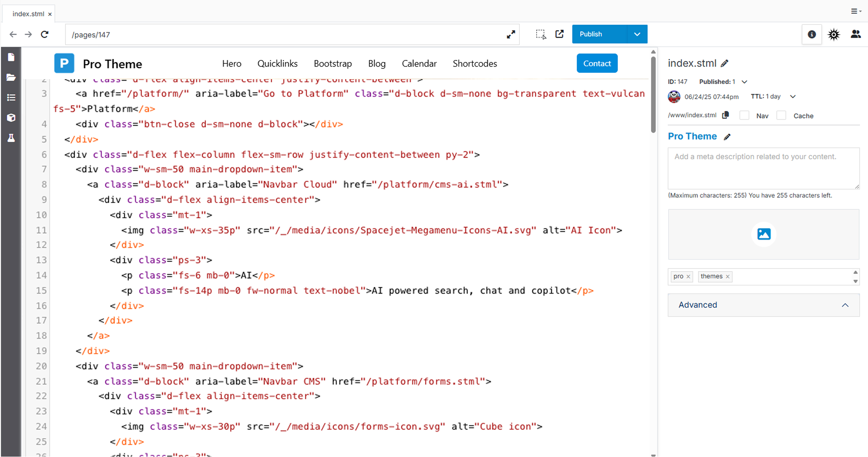
Task: Open the info panel icon
Action: click(812, 34)
